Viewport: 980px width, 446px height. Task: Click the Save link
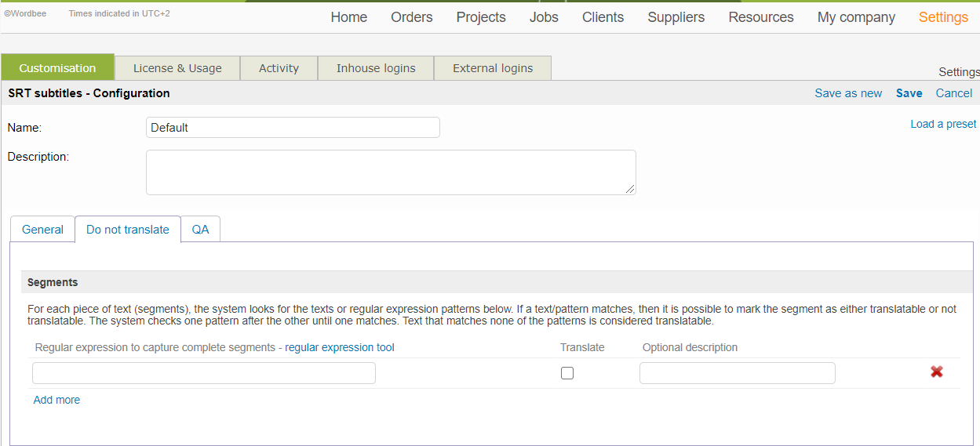coord(909,93)
